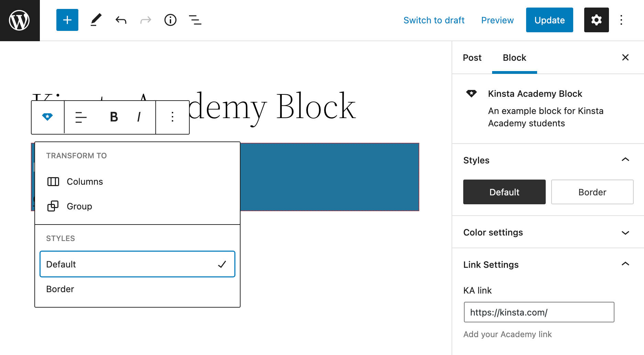
Task: Expand the Color settings panel
Action: click(x=625, y=232)
